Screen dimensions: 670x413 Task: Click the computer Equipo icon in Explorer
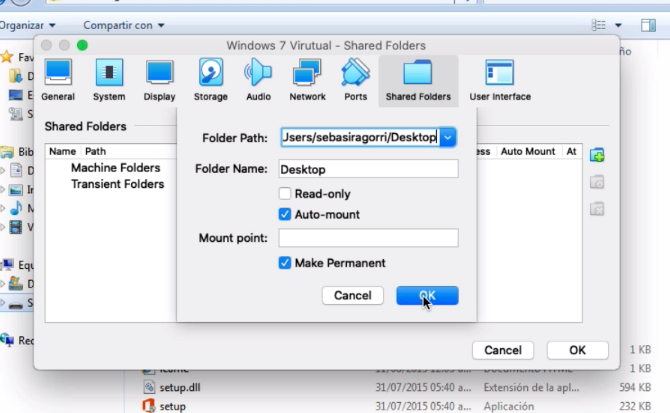[7, 265]
